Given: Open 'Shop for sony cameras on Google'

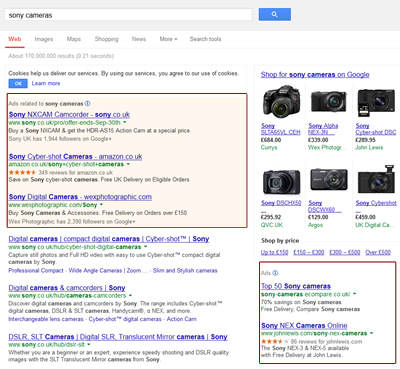Looking at the screenshot, I should pyautogui.click(x=315, y=75).
